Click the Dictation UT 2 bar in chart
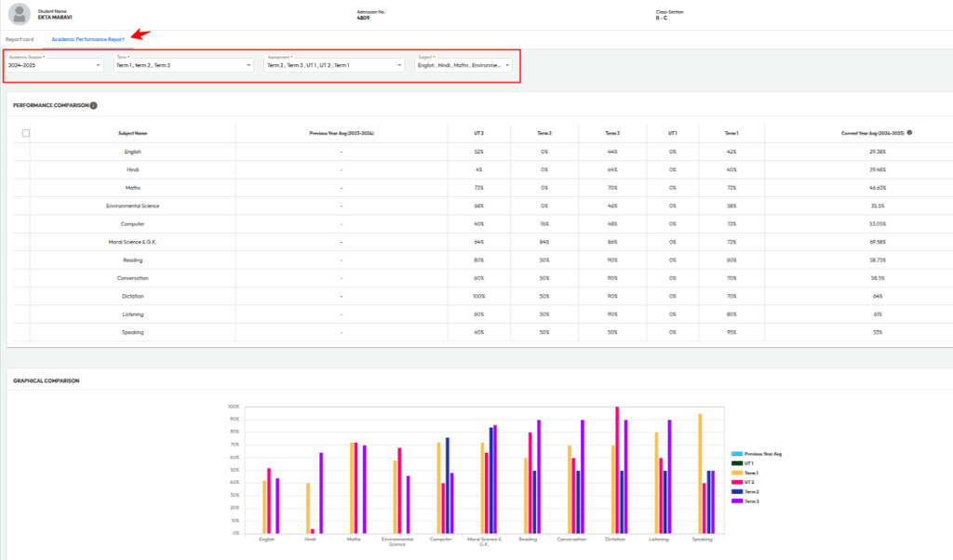 [616, 470]
